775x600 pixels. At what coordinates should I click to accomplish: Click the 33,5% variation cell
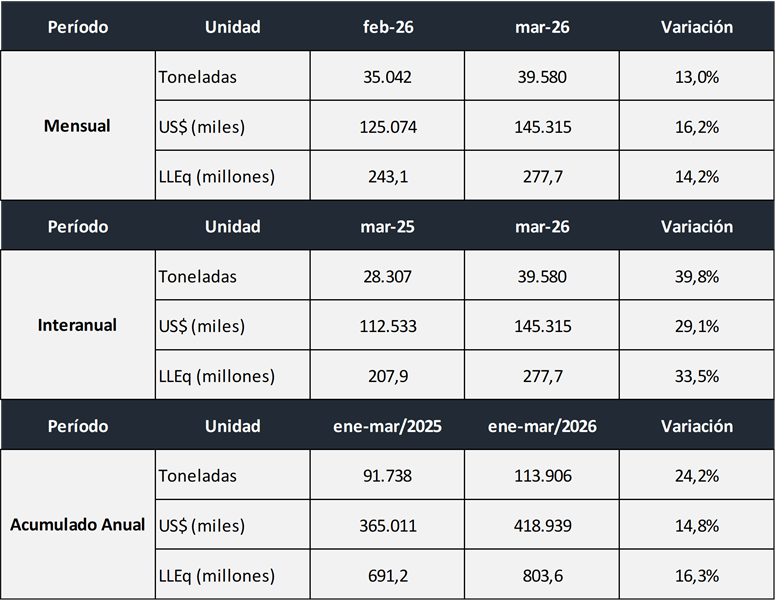point(697,376)
